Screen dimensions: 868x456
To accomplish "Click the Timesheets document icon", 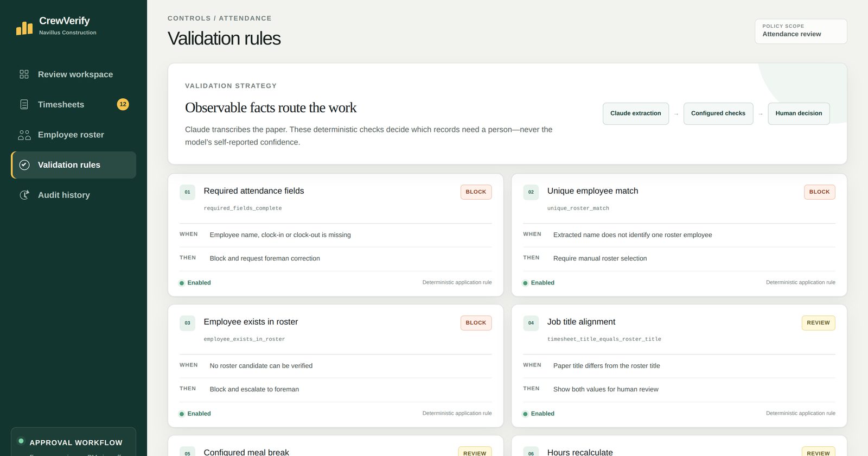I will 24,104.
